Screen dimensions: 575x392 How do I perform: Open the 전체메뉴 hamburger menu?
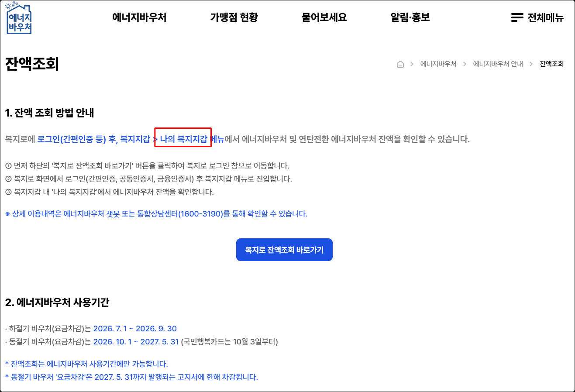537,17
